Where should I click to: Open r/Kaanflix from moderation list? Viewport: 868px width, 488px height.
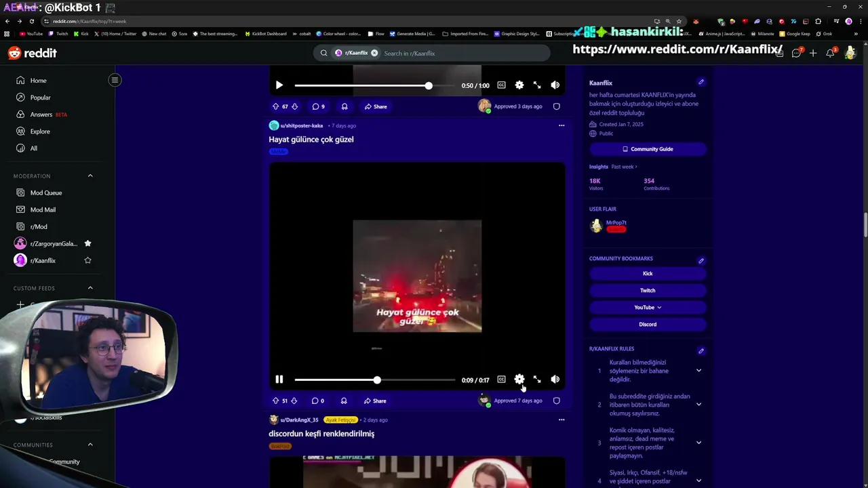43,260
